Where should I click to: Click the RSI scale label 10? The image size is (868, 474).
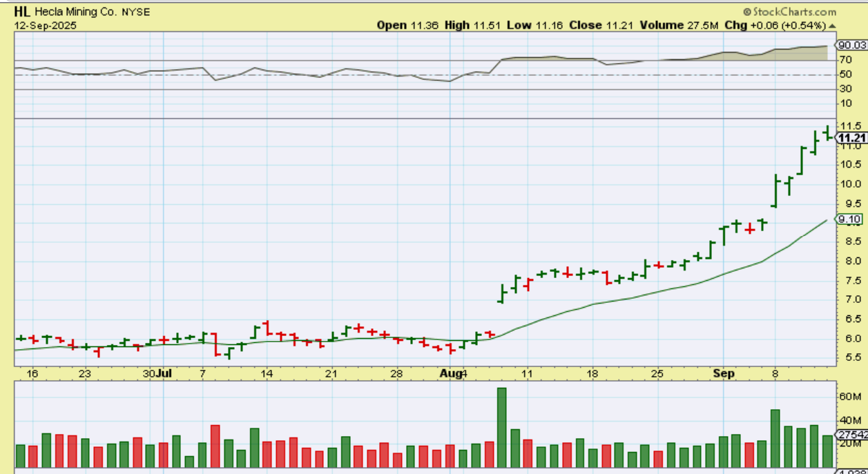click(847, 103)
